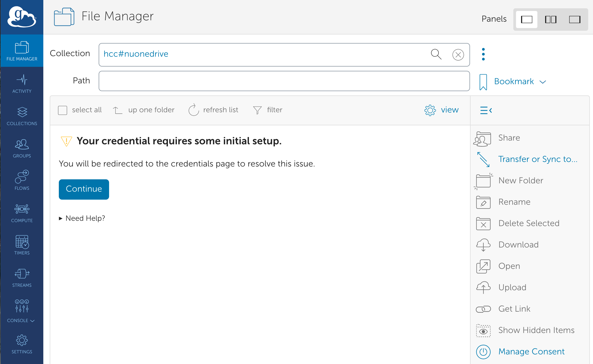The width and height of the screenshot is (593, 364).
Task: Clear the collection field with X icon
Action: 458,55
